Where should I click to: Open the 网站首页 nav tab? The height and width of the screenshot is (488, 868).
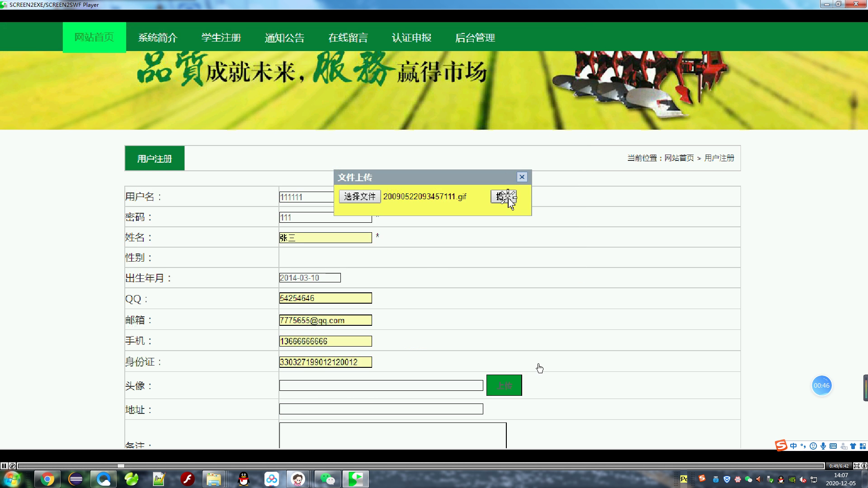94,38
